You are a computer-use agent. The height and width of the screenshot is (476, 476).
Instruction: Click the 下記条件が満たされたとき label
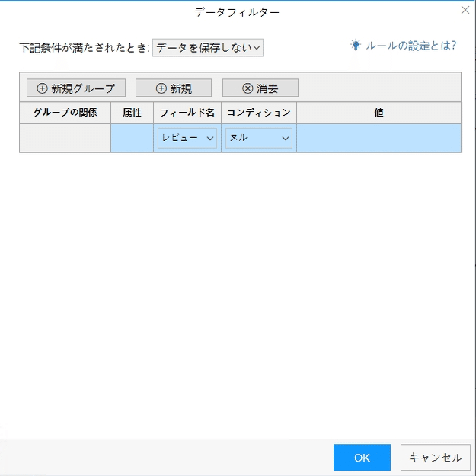point(85,48)
